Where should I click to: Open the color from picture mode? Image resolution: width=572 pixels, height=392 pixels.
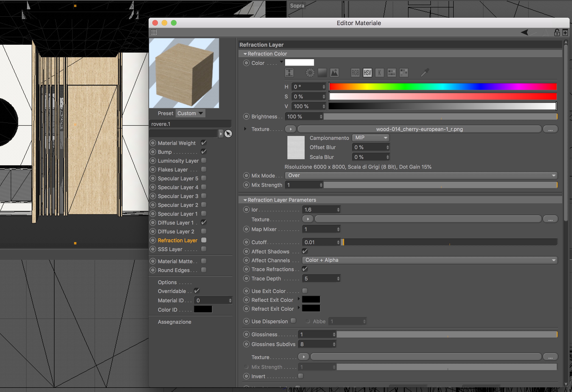pos(334,73)
